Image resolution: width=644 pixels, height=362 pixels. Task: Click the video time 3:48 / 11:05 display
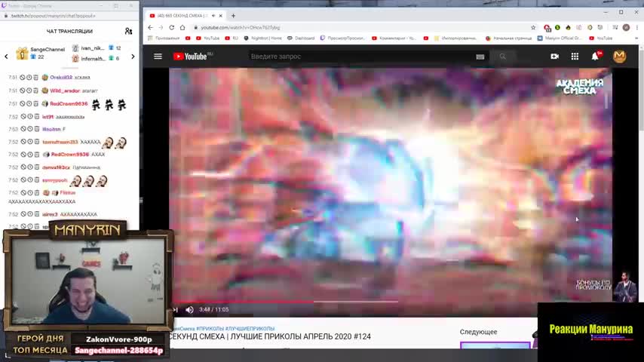[213, 310]
